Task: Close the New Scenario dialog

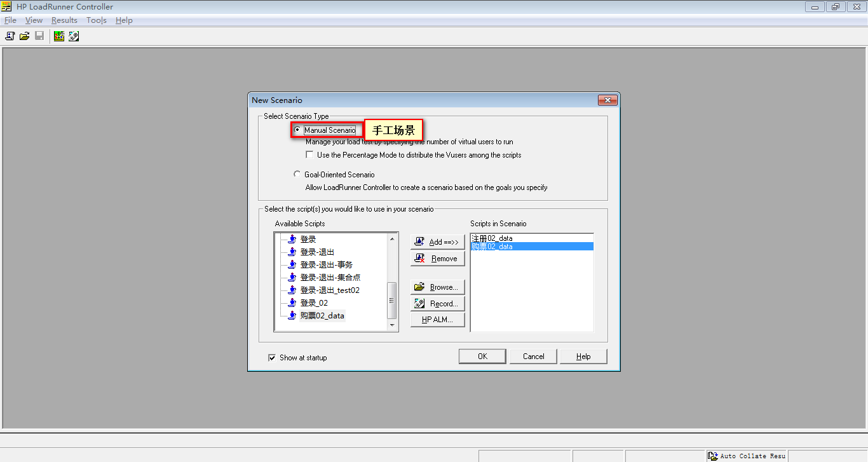Action: tap(607, 100)
